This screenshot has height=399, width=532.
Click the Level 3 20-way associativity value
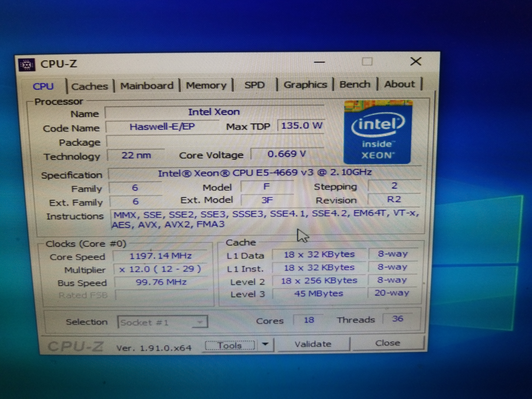point(392,293)
